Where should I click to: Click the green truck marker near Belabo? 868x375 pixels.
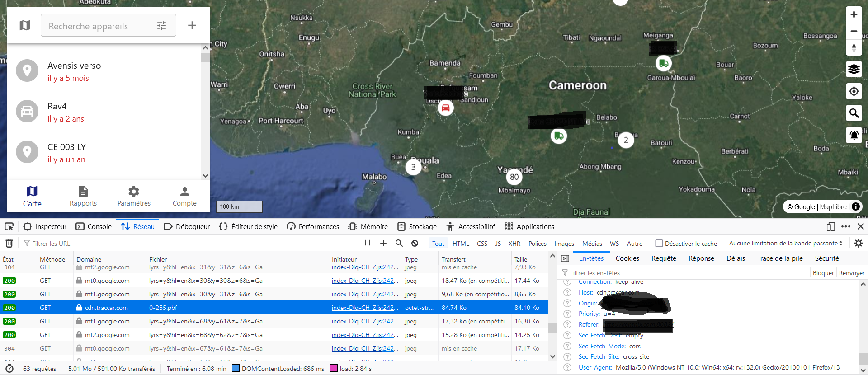point(559,136)
